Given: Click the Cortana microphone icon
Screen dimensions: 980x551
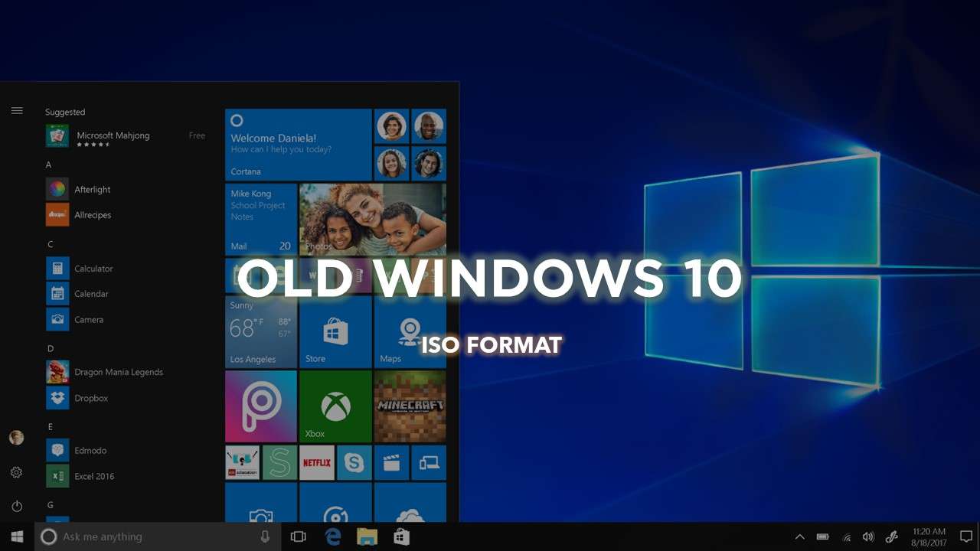Looking at the screenshot, I should click(265, 536).
